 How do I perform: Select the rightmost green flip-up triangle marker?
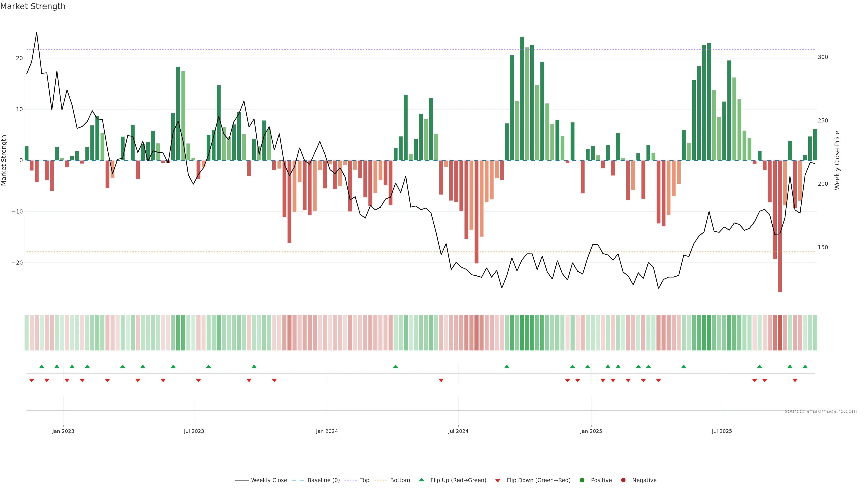pyautogui.click(x=805, y=366)
